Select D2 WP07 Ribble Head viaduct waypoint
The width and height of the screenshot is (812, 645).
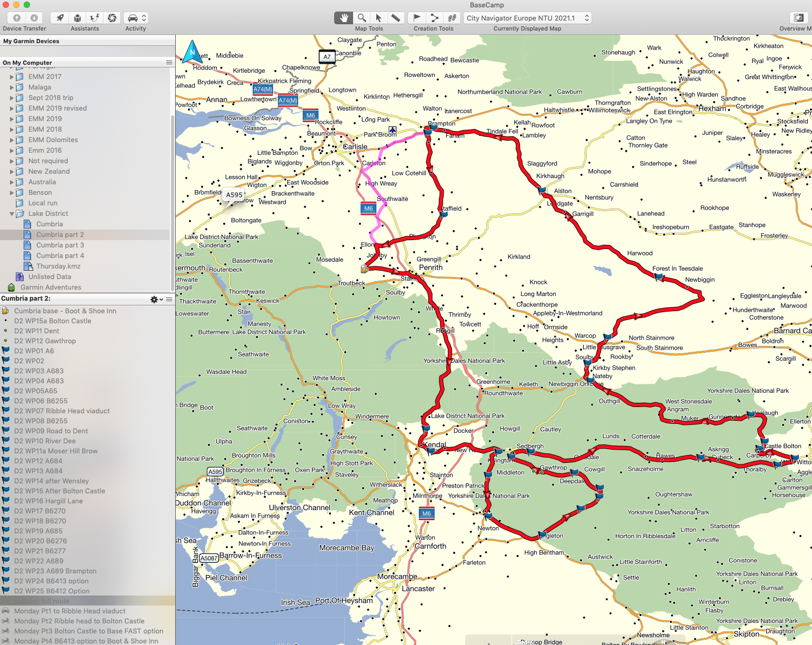(x=62, y=411)
